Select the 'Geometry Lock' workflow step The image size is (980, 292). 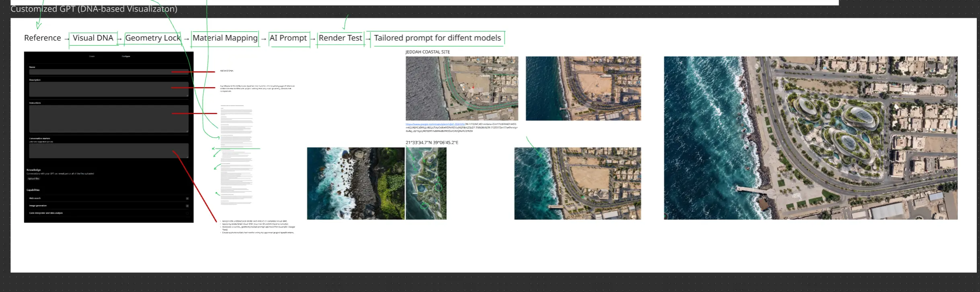click(x=153, y=38)
